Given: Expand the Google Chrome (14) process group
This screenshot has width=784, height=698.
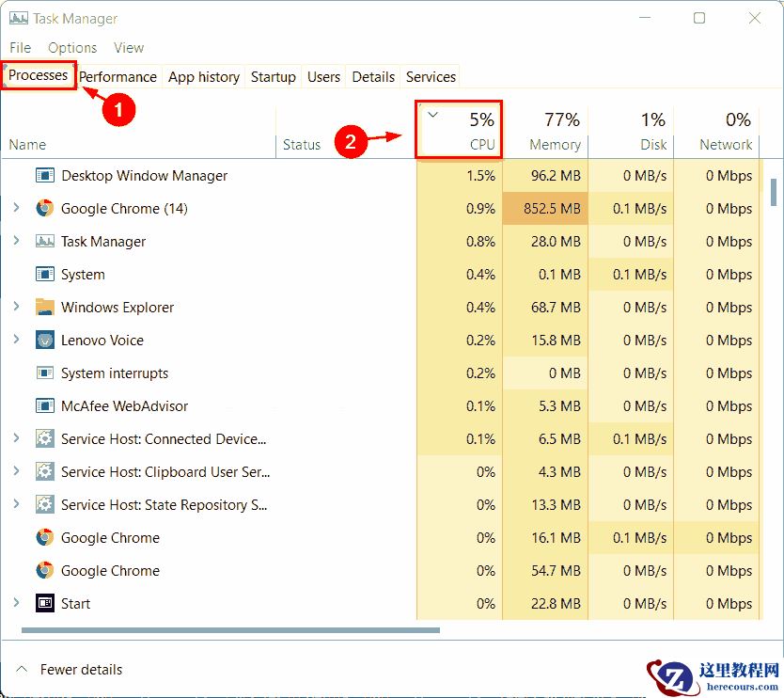Looking at the screenshot, I should coord(19,208).
